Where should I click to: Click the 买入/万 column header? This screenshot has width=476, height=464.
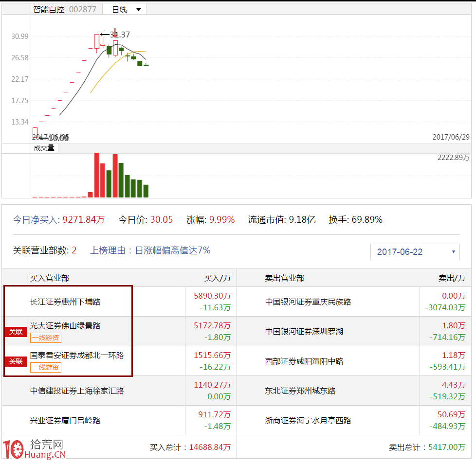click(217, 278)
